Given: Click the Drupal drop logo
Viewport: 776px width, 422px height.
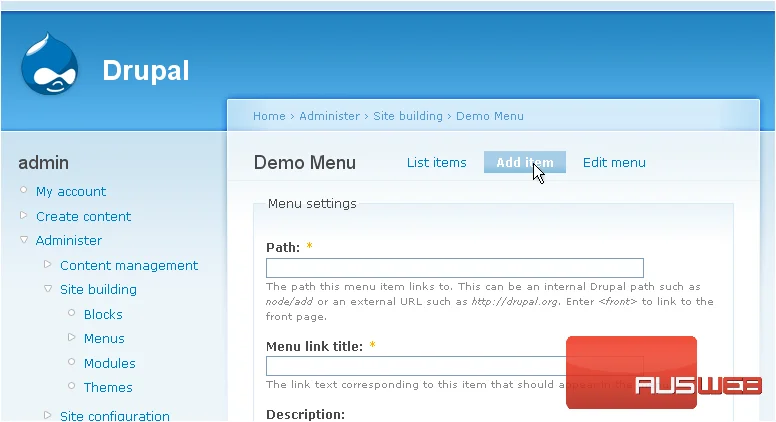Looking at the screenshot, I should pos(49,63).
